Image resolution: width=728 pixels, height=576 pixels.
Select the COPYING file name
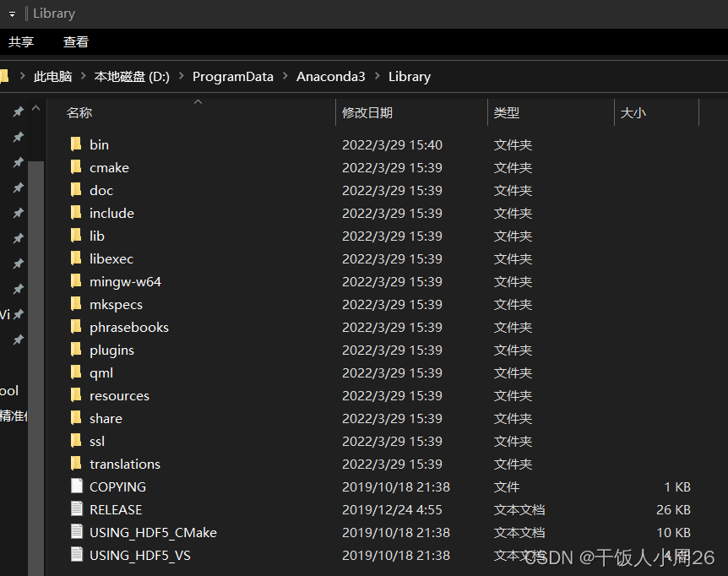coord(118,486)
